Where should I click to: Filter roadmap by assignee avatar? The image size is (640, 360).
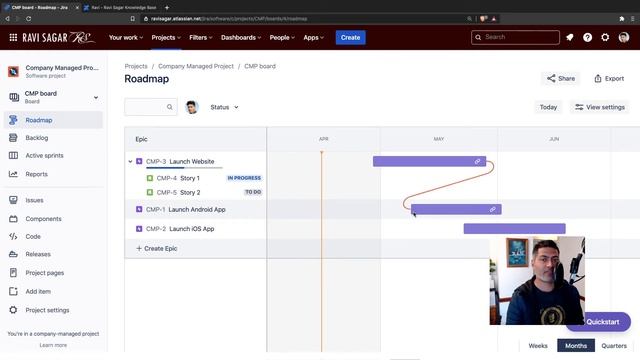[x=191, y=107]
